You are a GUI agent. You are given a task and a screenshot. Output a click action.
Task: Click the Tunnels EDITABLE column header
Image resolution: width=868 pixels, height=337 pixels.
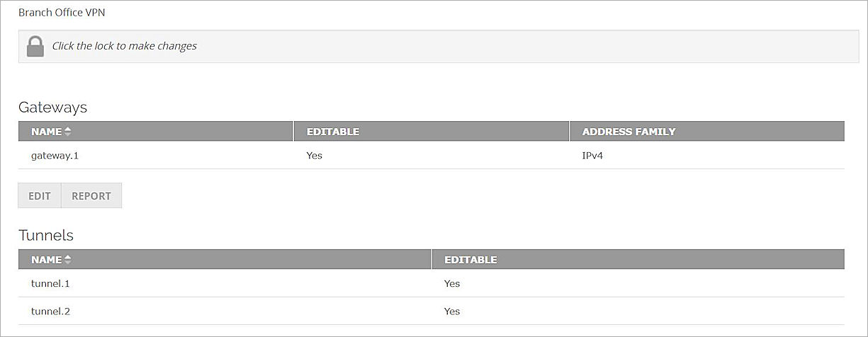click(470, 260)
